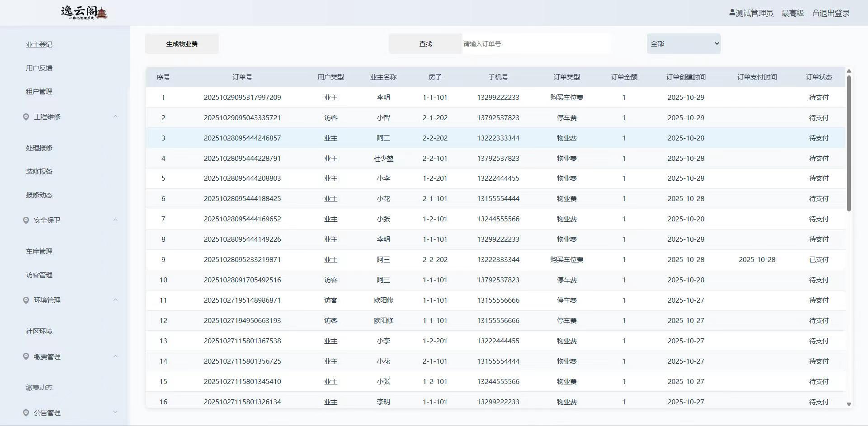The image size is (868, 426).
Task: Collapse the 安全保卫 menu chevron
Action: tap(115, 220)
